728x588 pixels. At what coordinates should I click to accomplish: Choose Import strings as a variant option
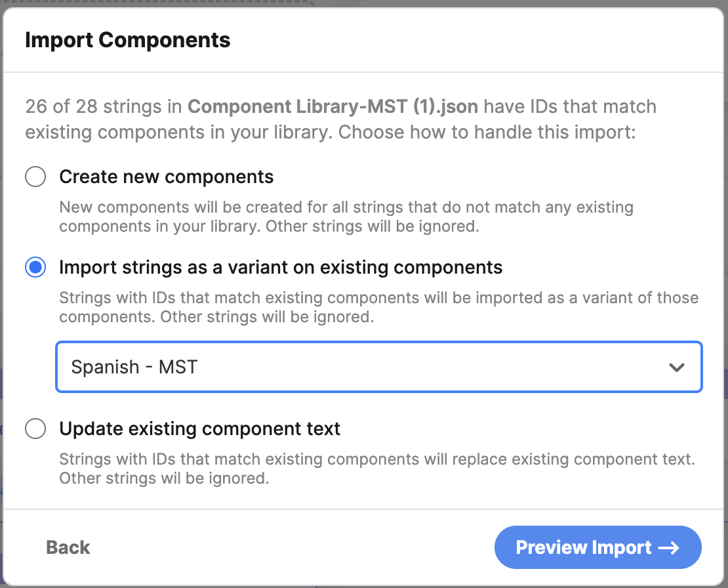click(280, 267)
